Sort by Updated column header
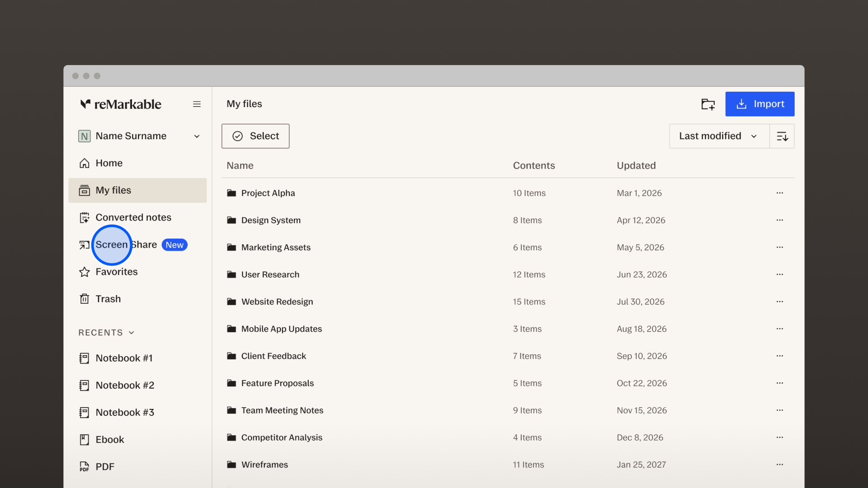 click(636, 165)
